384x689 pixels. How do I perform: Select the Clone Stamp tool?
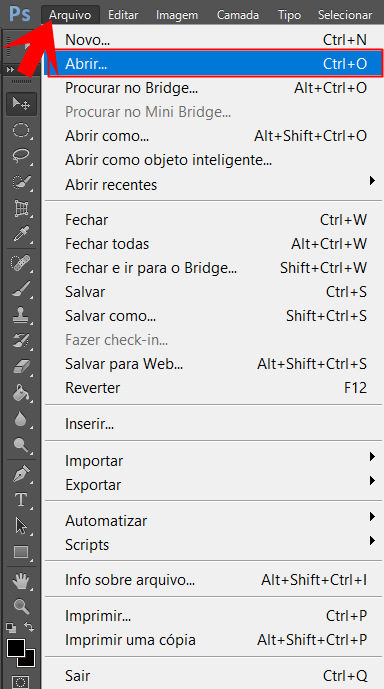[x=21, y=315]
